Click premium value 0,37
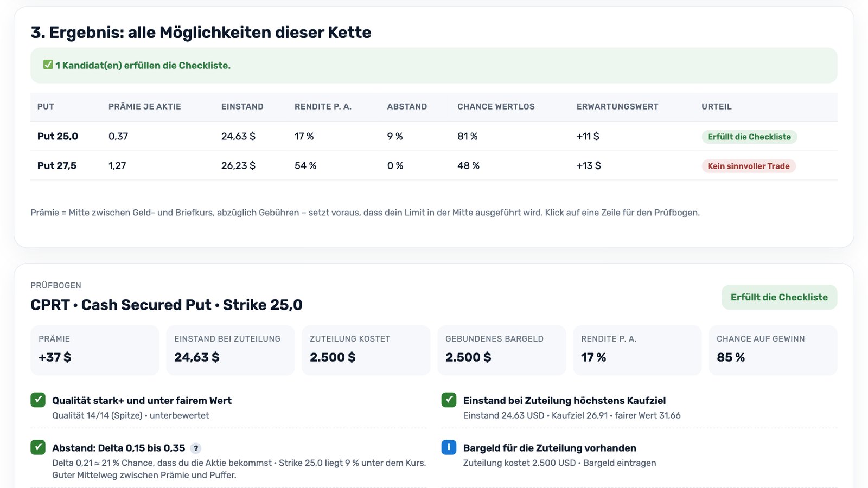The image size is (868, 488). pos(118,136)
